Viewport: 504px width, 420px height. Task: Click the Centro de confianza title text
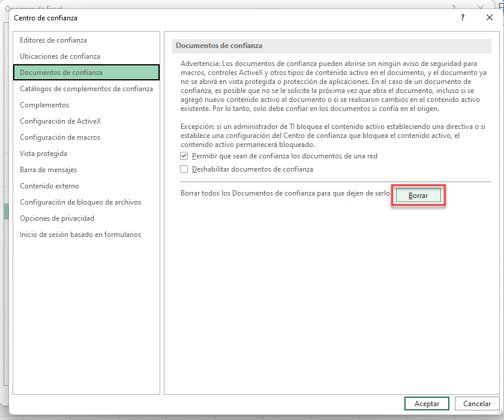click(x=46, y=18)
